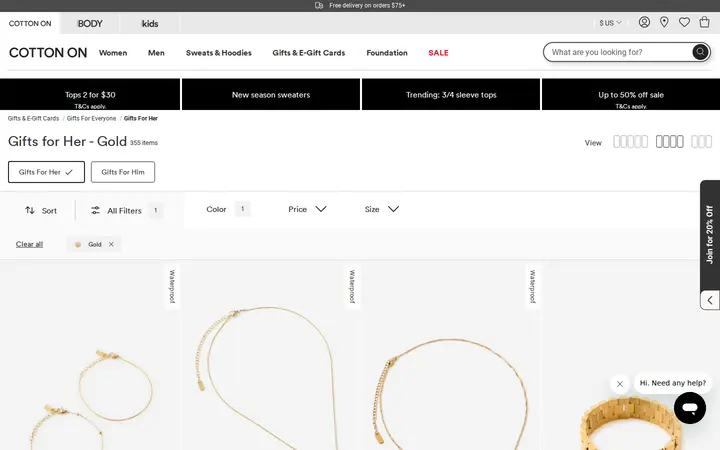720x450 pixels.
Task: Open the New season sweaters promo
Action: tap(271, 94)
